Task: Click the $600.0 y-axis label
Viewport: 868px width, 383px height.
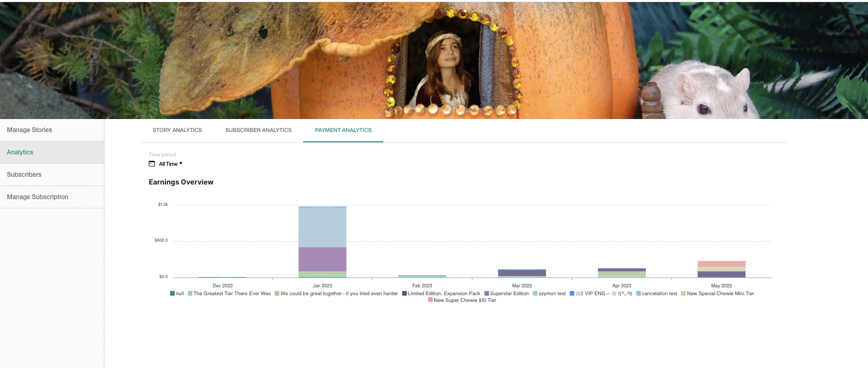Action: coord(161,241)
